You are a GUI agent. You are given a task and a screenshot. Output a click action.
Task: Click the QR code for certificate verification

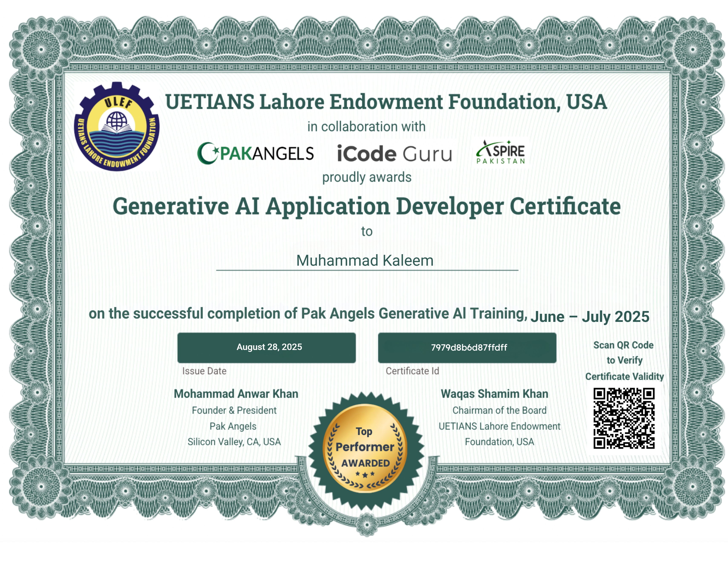(624, 418)
